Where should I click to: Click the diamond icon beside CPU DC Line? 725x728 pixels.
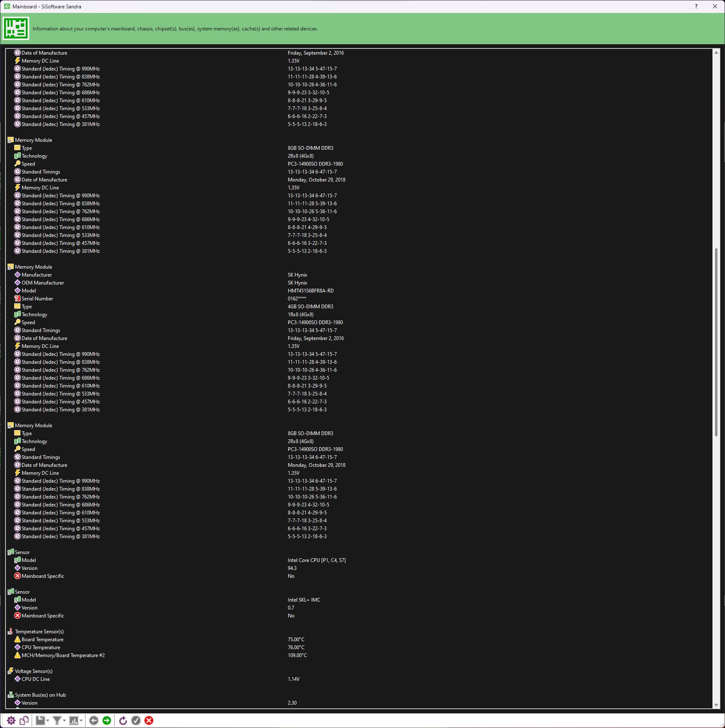pyautogui.click(x=18, y=679)
